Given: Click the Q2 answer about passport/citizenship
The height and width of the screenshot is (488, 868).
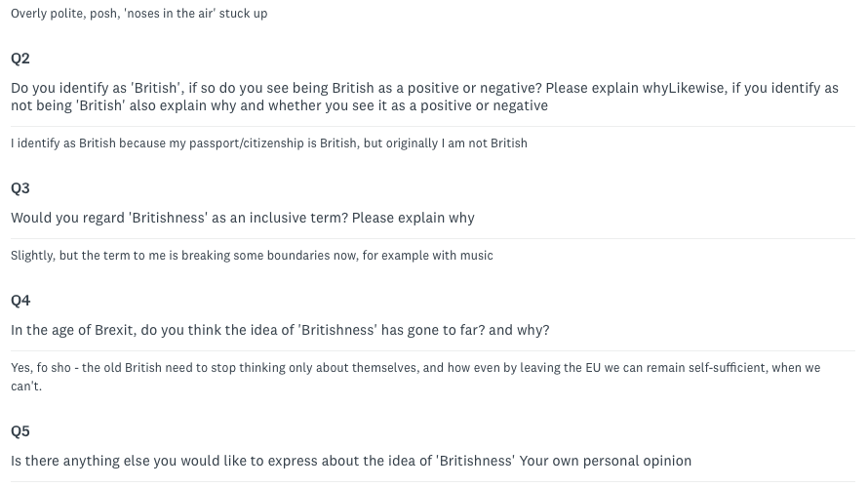Looking at the screenshot, I should tap(269, 143).
